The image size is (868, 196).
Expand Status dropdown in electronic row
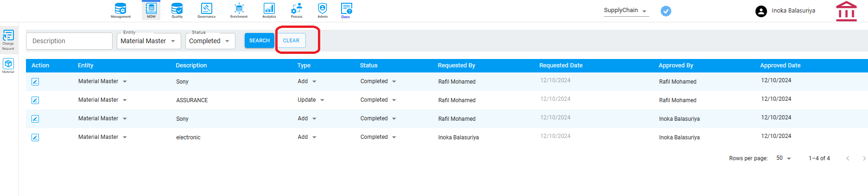(x=394, y=137)
